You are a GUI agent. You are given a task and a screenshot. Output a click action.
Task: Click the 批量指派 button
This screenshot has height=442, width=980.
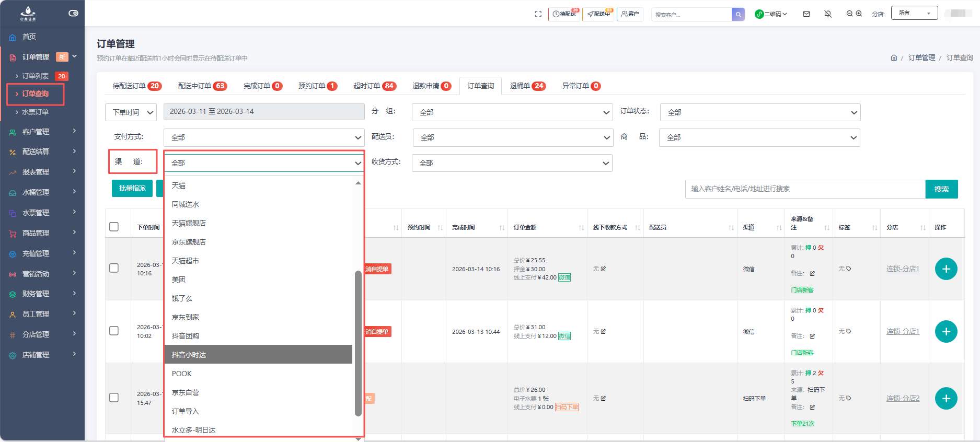(132, 188)
